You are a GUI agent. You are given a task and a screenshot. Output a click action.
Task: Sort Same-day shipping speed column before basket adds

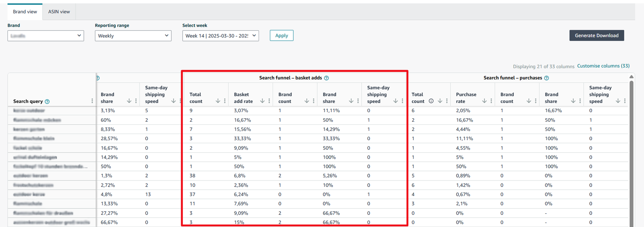click(173, 101)
